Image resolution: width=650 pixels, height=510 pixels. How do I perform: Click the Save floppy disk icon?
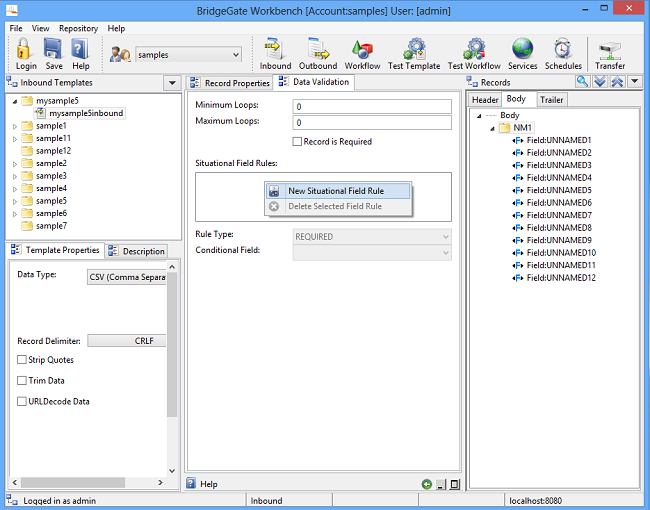(x=53, y=49)
